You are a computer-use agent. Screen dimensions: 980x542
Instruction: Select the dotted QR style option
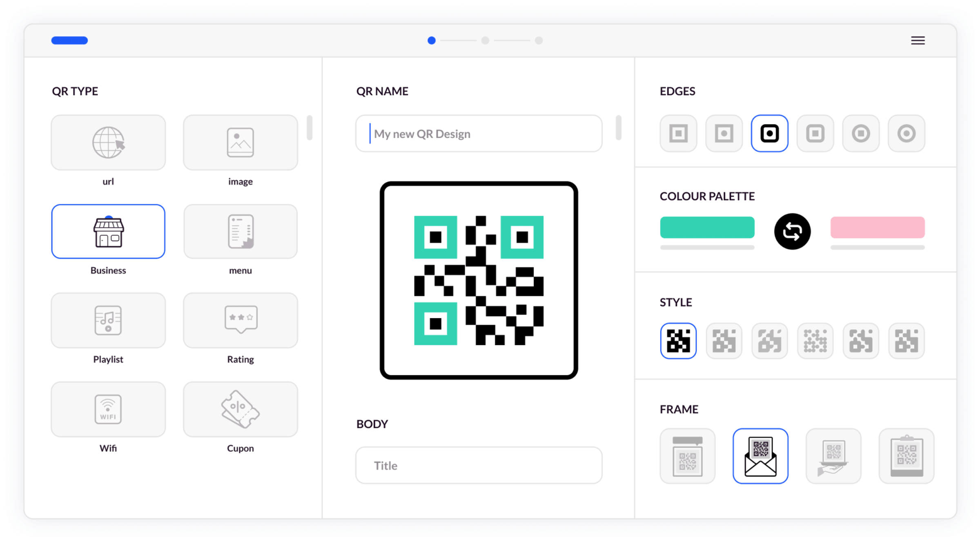click(x=815, y=341)
